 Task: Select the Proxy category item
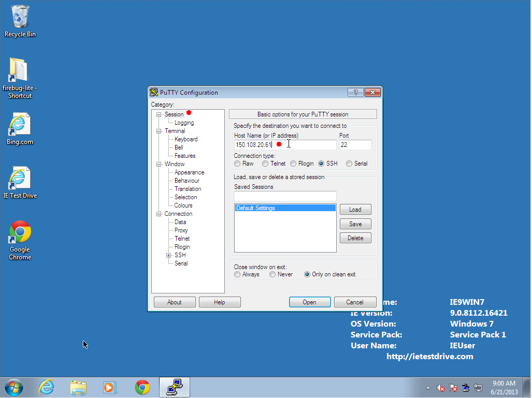point(181,230)
